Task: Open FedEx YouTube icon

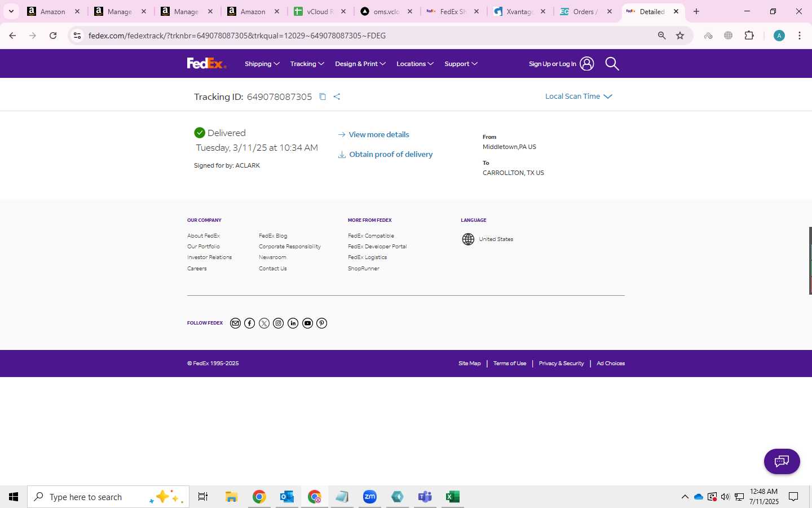Action: coord(307,323)
